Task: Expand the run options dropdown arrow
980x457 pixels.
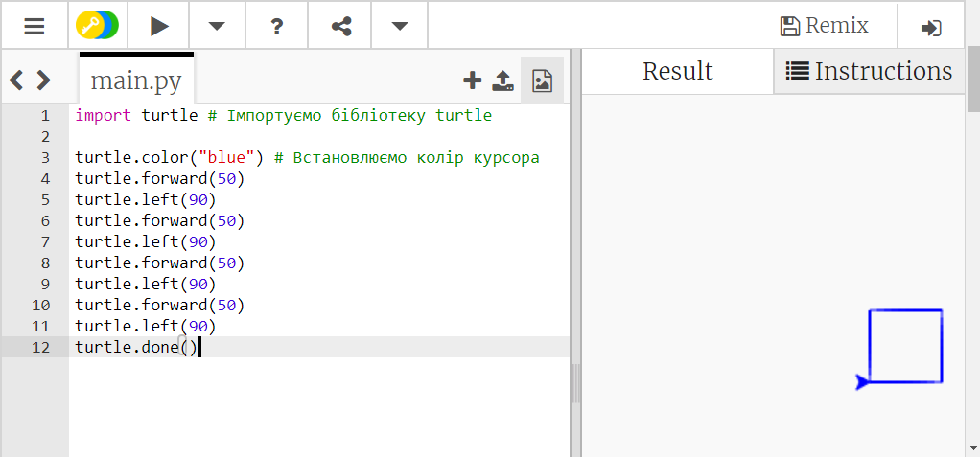Action: click(x=217, y=26)
